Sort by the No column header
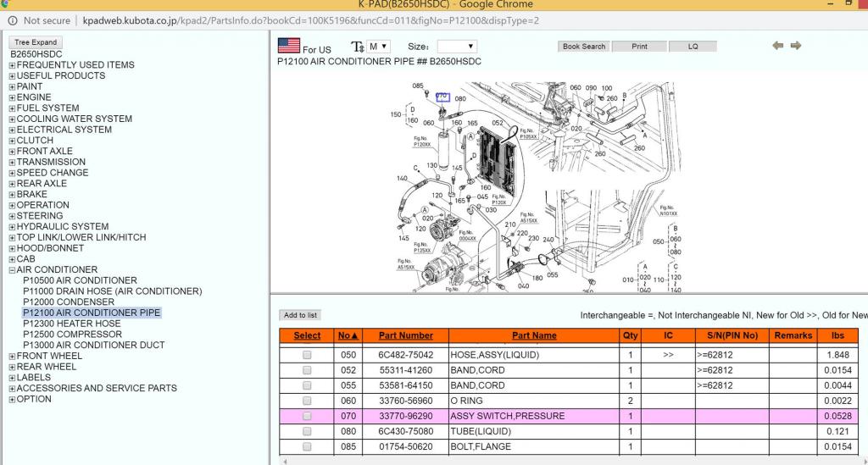This screenshot has width=868, height=465. point(348,335)
